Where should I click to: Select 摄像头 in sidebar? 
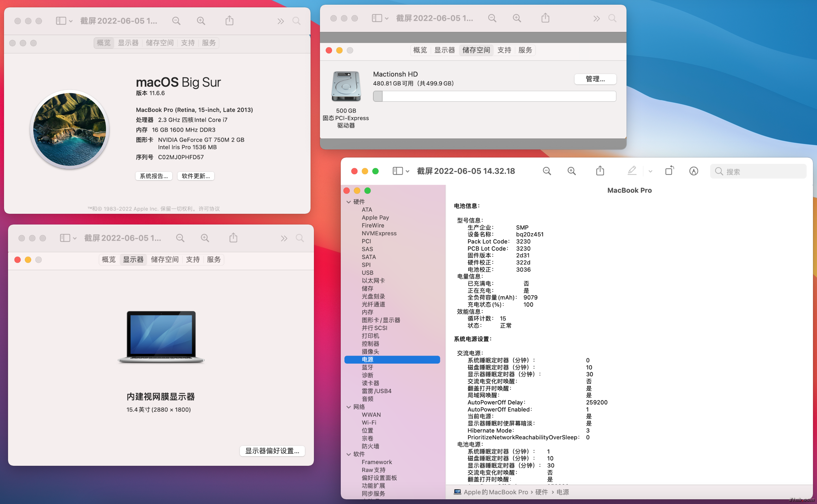point(370,352)
